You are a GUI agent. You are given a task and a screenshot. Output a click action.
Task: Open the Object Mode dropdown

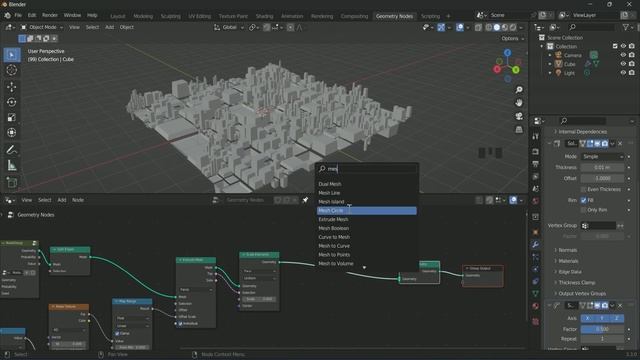point(42,27)
